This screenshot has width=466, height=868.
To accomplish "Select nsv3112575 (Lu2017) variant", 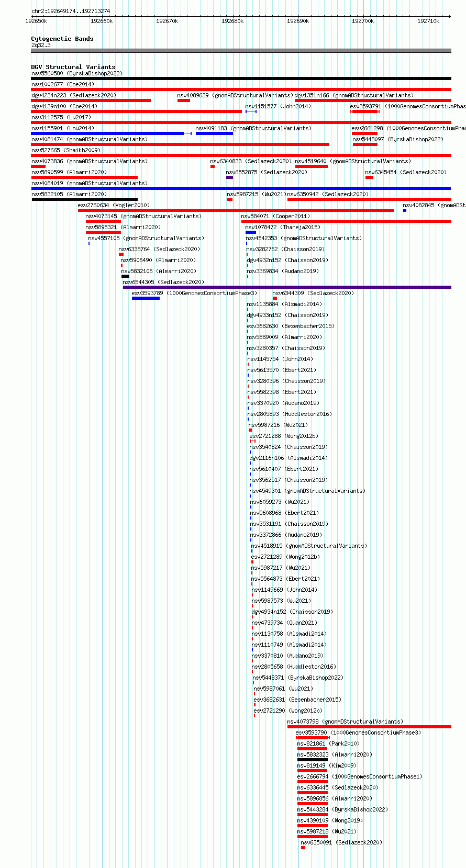I will pyautogui.click(x=61, y=118).
